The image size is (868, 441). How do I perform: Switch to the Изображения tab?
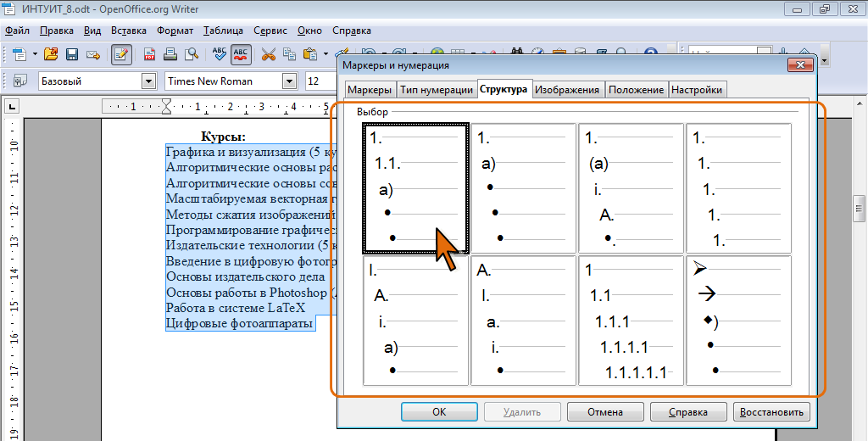click(567, 90)
